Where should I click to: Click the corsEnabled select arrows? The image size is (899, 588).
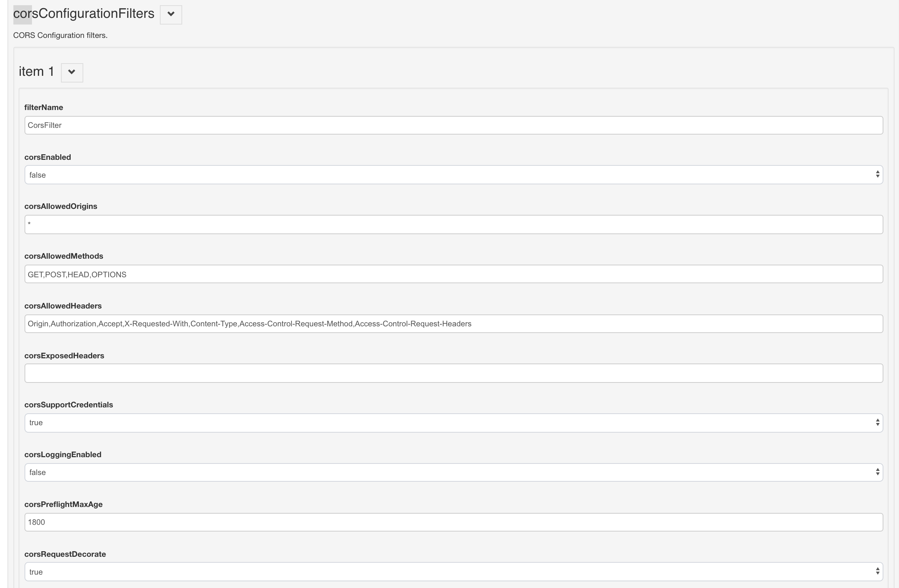coord(877,174)
